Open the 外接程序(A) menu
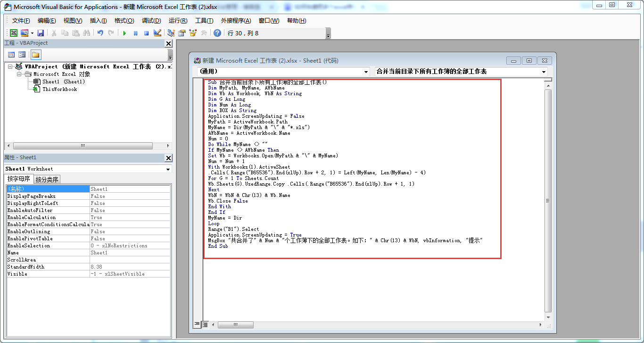The image size is (644, 343). (x=236, y=21)
